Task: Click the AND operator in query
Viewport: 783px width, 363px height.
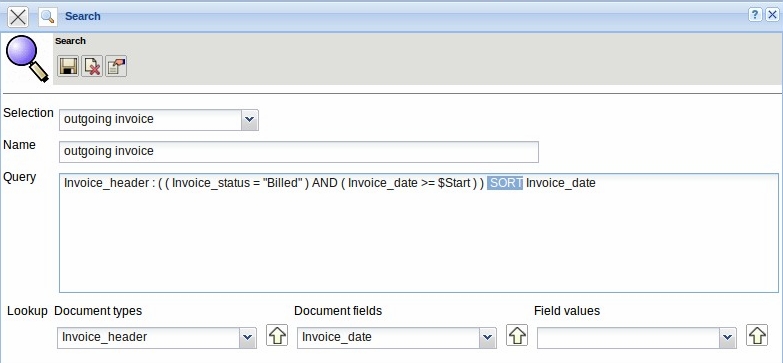Action: pyautogui.click(x=325, y=183)
